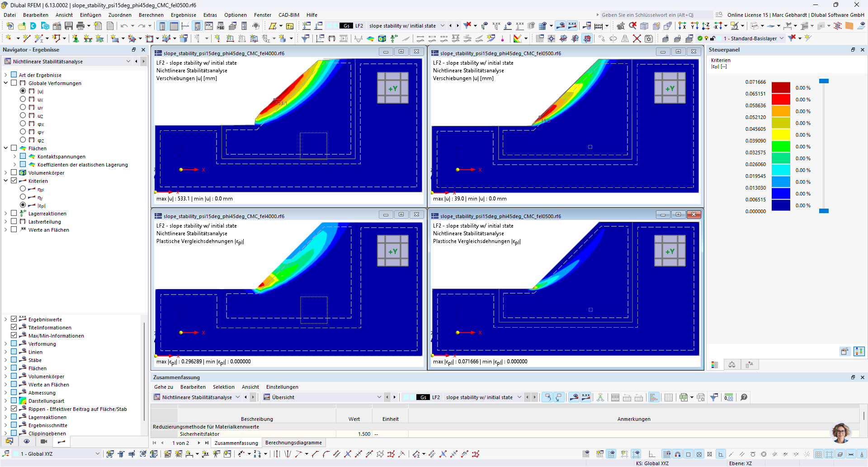Click the red X delete icon

(x=637, y=38)
